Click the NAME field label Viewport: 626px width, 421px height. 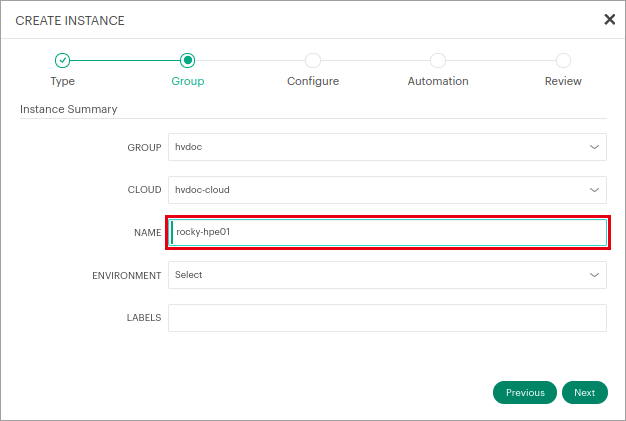147,233
